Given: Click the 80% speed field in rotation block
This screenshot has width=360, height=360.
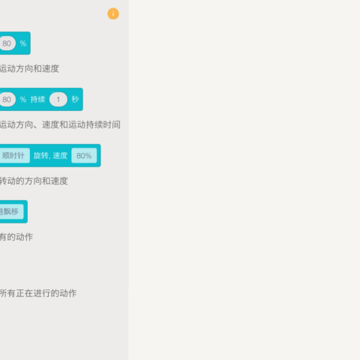Looking at the screenshot, I should 84,156.
